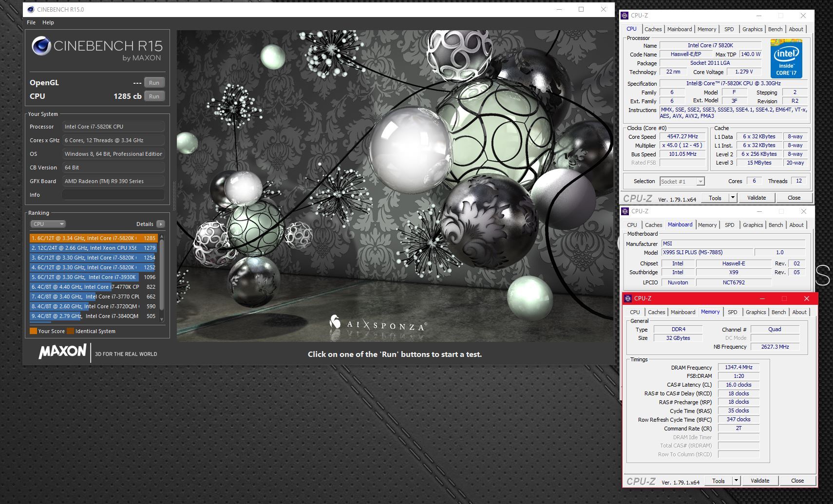Switch to CPU tab in middle CPU-Z window
This screenshot has height=504, width=833.
(632, 225)
